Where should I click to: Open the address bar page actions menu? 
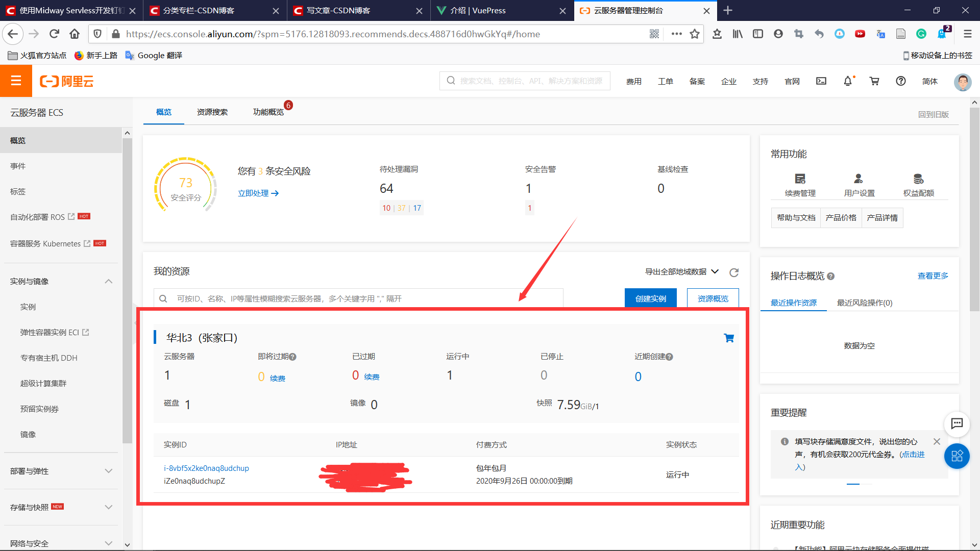click(x=677, y=34)
